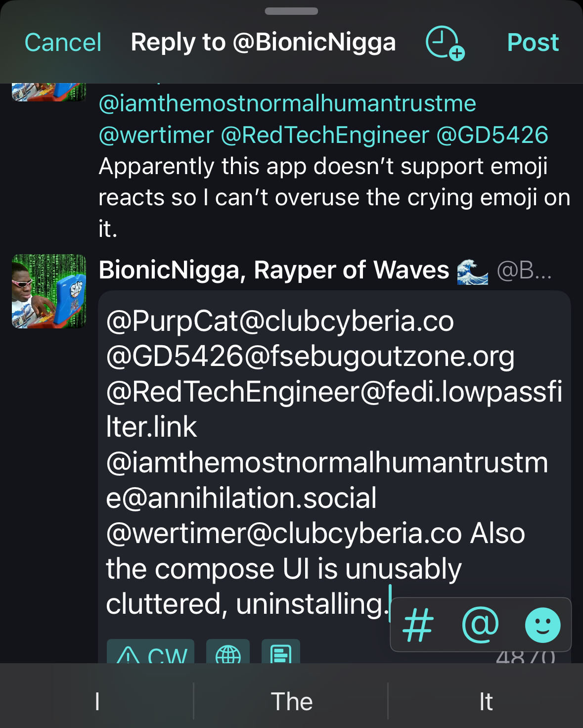Tap the sheet drag handle at top
Image resolution: width=583 pixels, height=728 pixels.
pyautogui.click(x=291, y=11)
